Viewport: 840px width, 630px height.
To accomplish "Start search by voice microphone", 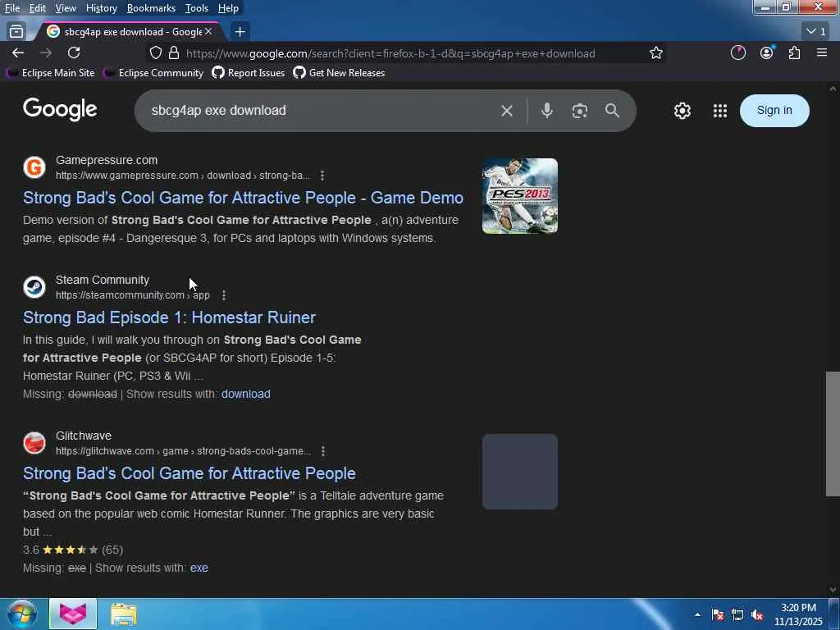I will 546,111.
